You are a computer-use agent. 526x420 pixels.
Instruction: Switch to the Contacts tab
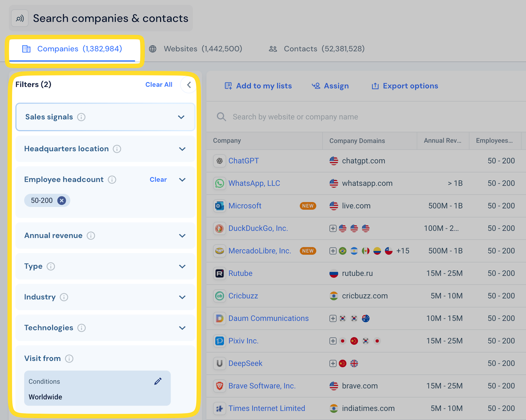coord(317,49)
